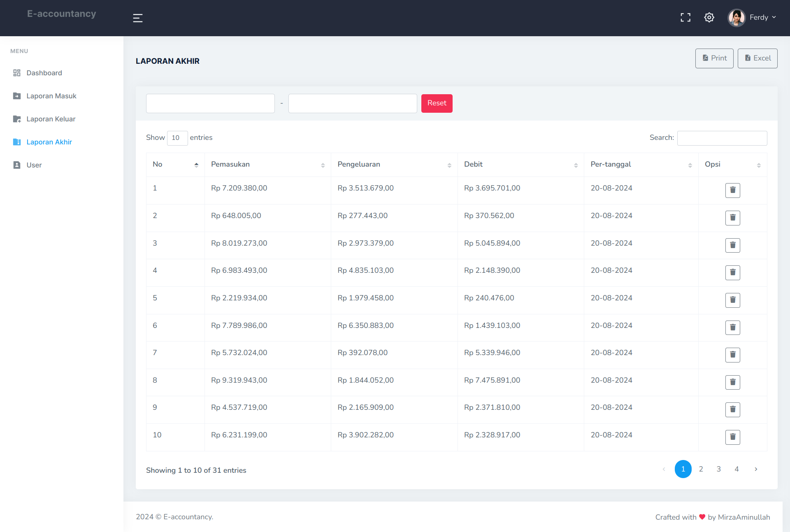Export the report with Excel button
Viewport: 790px width, 532px height.
757,58
